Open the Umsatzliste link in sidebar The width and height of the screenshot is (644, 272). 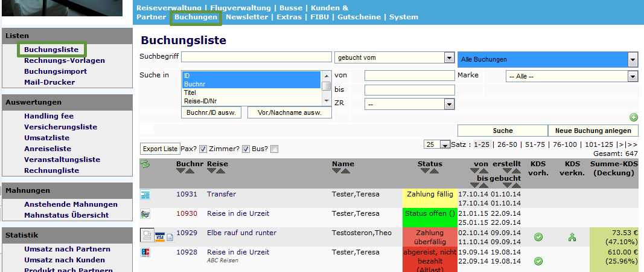click(47, 138)
